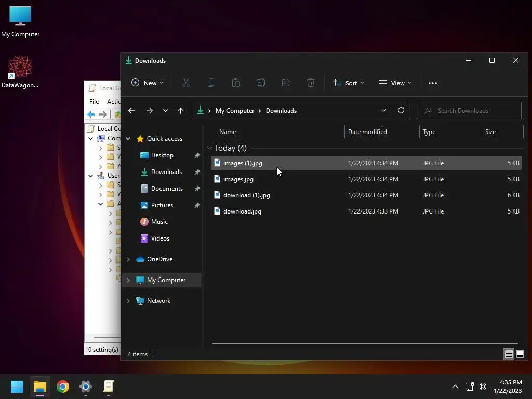
Task: Expand the My Computer tree node chevron
Action: point(128,280)
